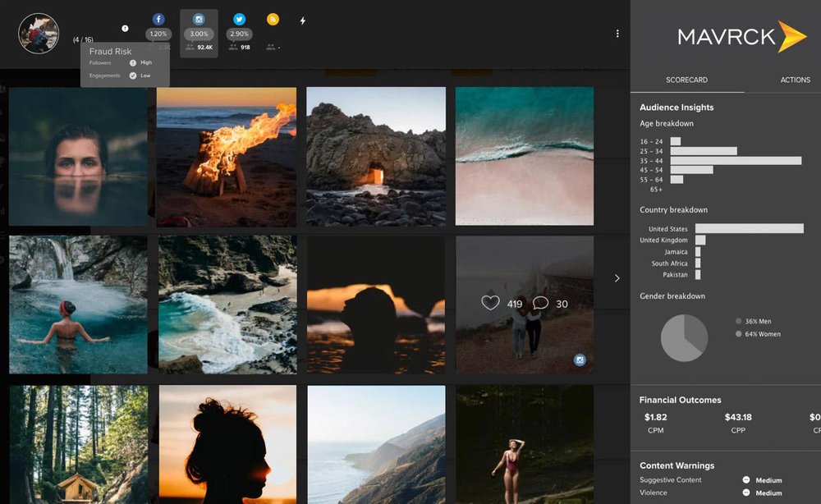Select the Facebook channel icon
The width and height of the screenshot is (821, 504).
coord(158,18)
